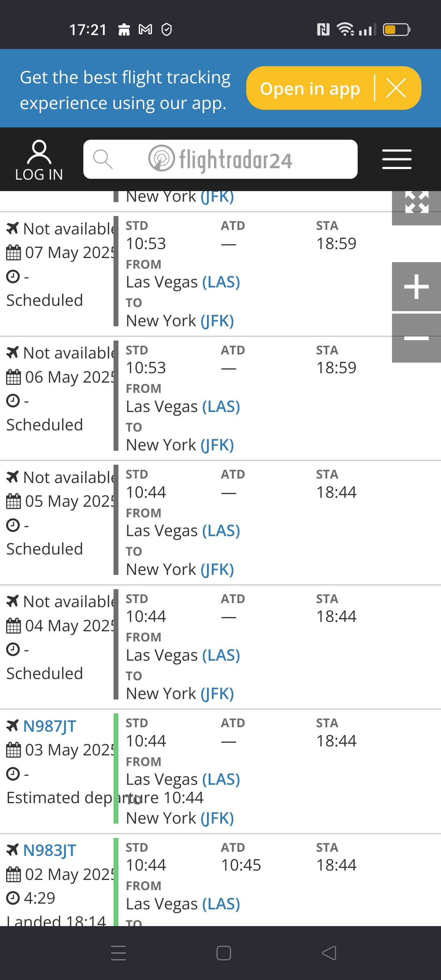Open aircraft N983JT registration link

click(x=49, y=850)
